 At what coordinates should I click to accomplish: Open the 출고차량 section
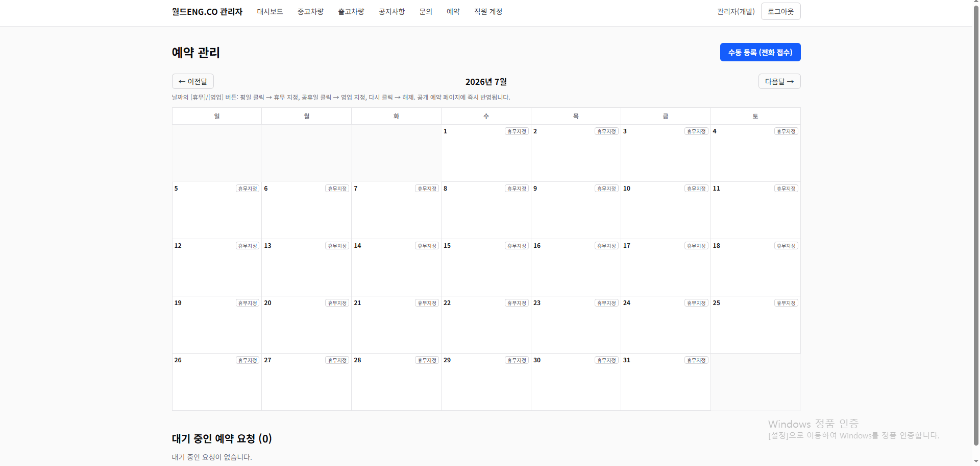tap(351, 11)
